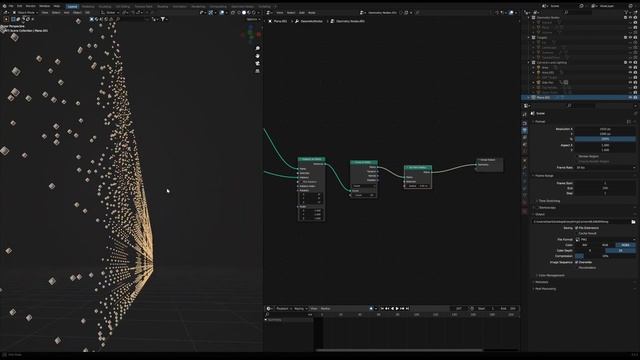This screenshot has height=360, width=640.
Task: Select rendered viewport shading icon
Action: [x=254, y=13]
